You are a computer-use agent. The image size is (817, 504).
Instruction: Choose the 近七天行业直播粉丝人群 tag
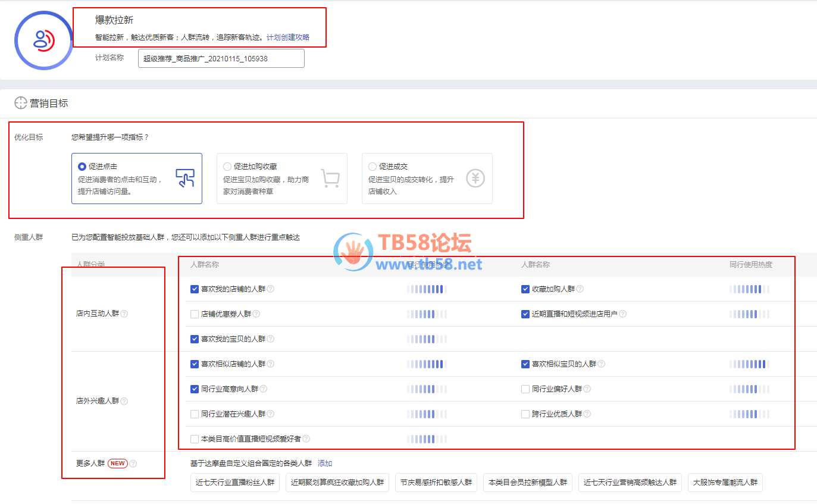[x=235, y=483]
